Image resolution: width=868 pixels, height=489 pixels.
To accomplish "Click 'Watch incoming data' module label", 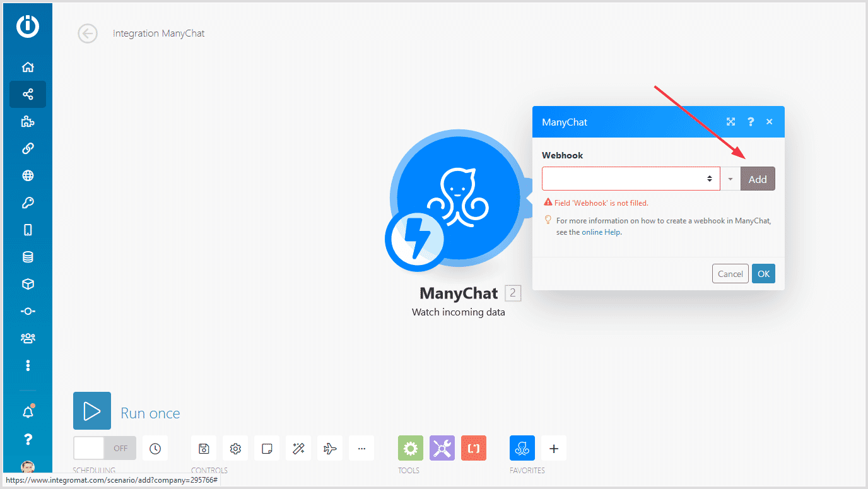I will [459, 312].
